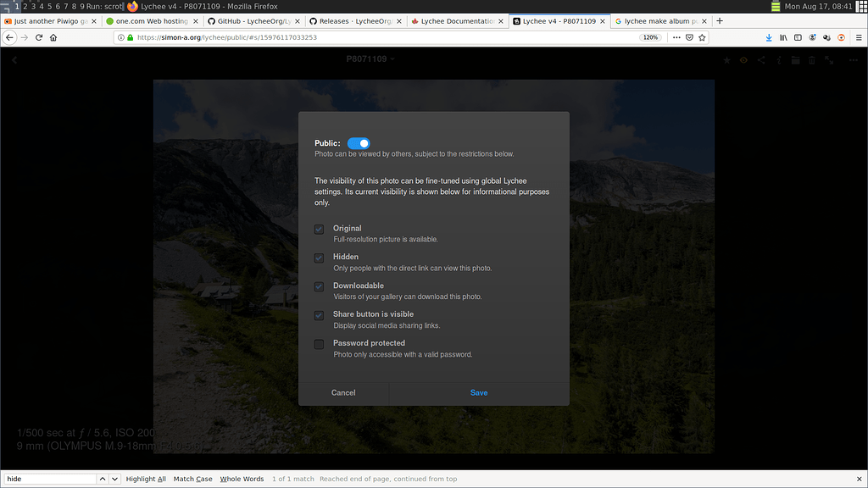Viewport: 868px width, 488px height.
Task: Go to the browser home page icon
Action: pos(53,37)
